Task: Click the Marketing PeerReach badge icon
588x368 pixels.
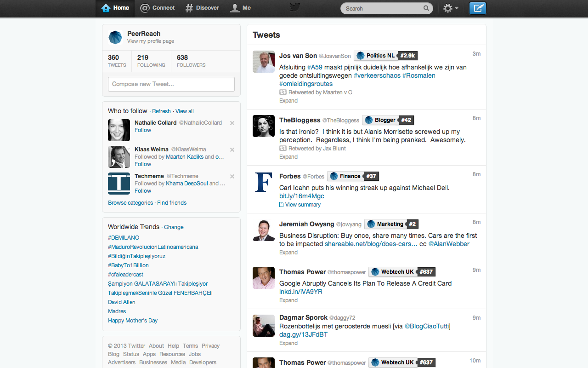Action: coord(371,224)
